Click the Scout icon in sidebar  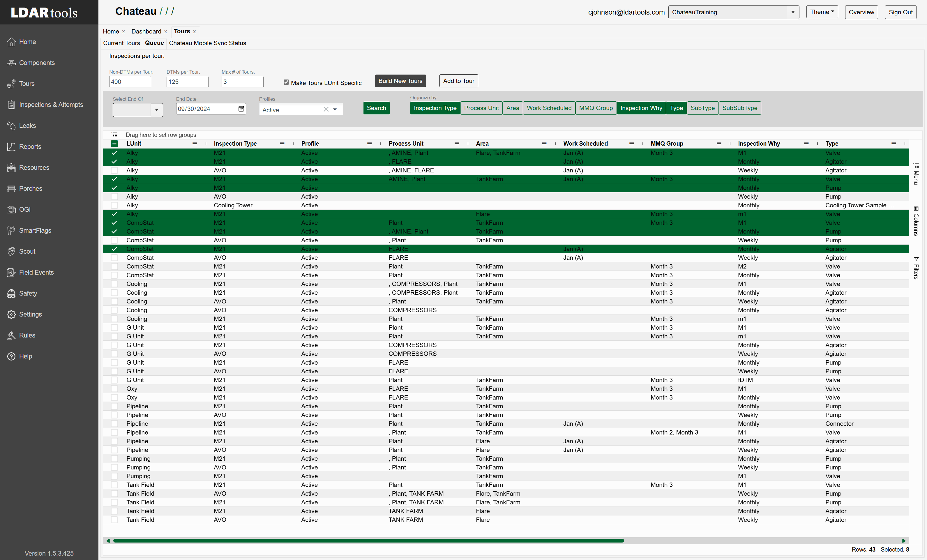click(11, 251)
